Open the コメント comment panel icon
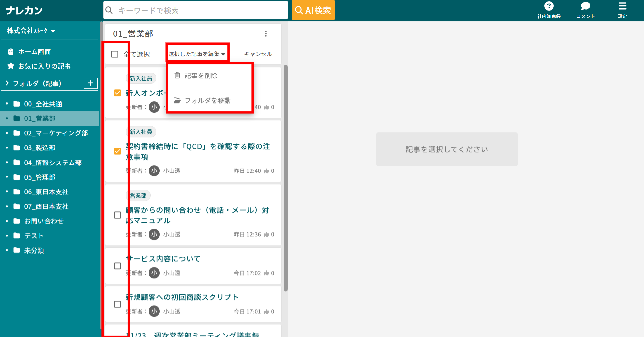 coord(585,6)
